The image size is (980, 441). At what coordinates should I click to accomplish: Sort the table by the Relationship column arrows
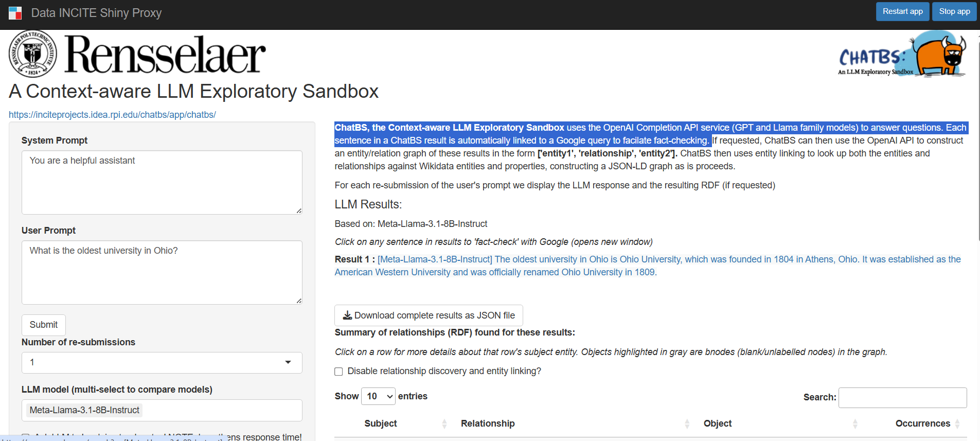(687, 424)
